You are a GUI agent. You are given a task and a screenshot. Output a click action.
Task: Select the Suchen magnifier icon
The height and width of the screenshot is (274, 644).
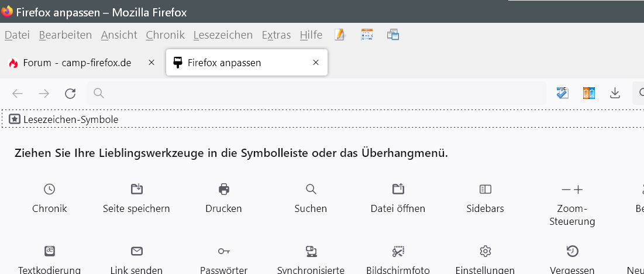(311, 189)
